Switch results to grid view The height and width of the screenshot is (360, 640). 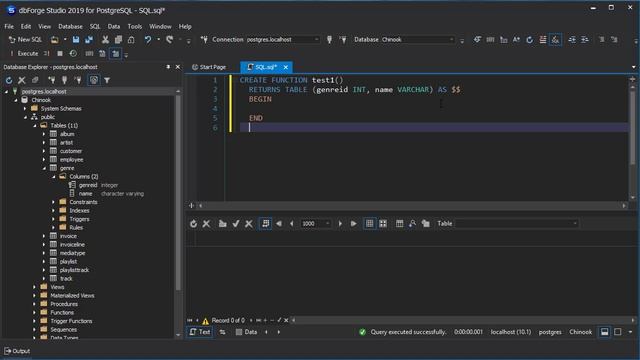(x=369, y=224)
